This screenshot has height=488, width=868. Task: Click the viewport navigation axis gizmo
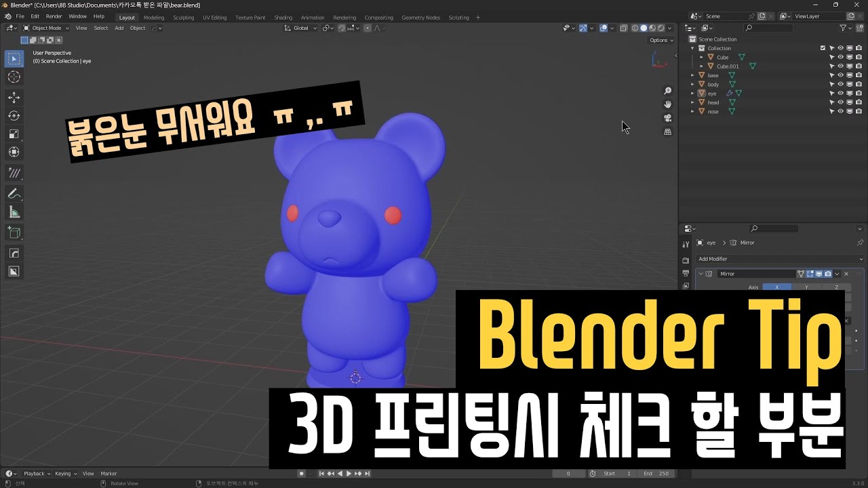pos(658,60)
